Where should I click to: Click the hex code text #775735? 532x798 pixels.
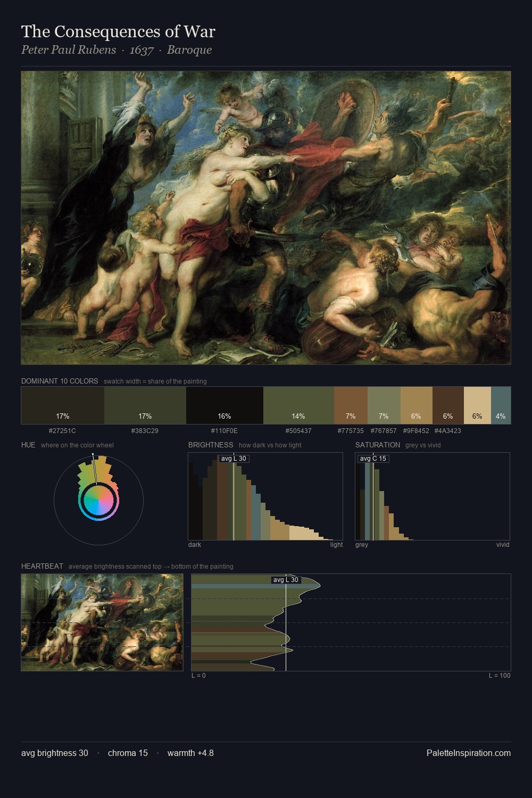[351, 431]
